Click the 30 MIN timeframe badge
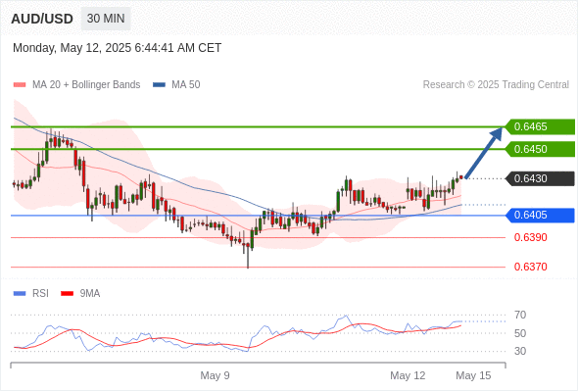The height and width of the screenshot is (392, 578). pyautogui.click(x=106, y=19)
